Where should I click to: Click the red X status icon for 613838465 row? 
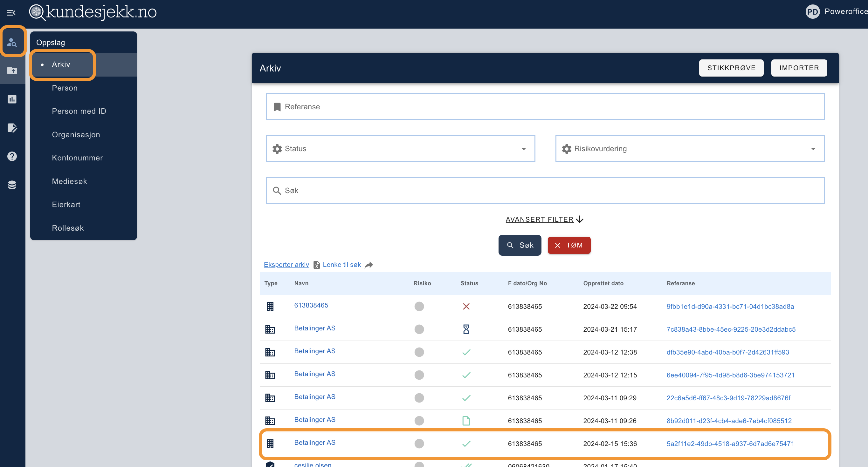click(466, 306)
